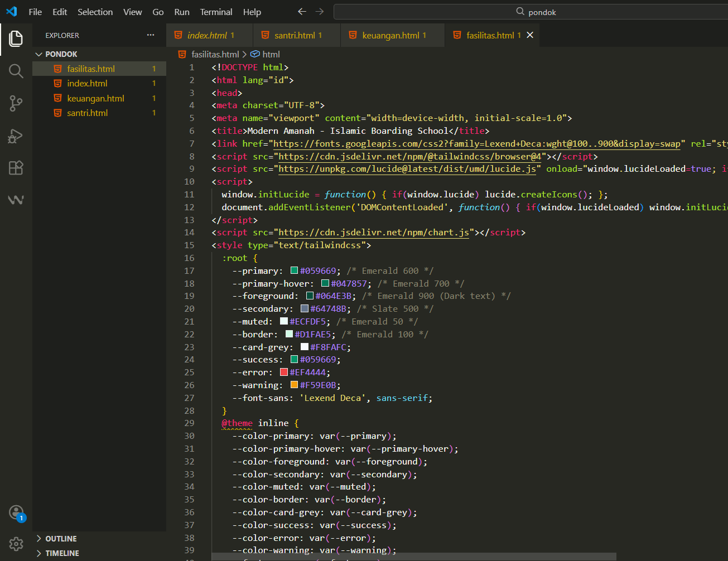This screenshot has width=728, height=561.
Task: Close the fasilitas.html tab
Action: 530,35
